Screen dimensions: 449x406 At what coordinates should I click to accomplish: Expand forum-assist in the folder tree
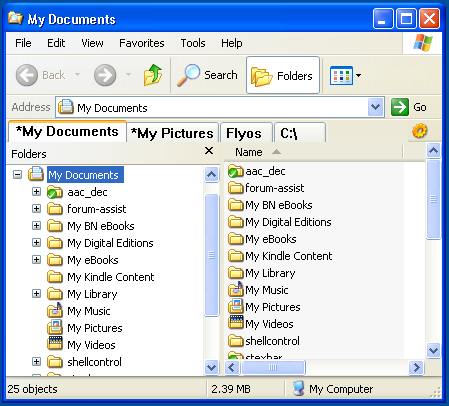click(36, 208)
